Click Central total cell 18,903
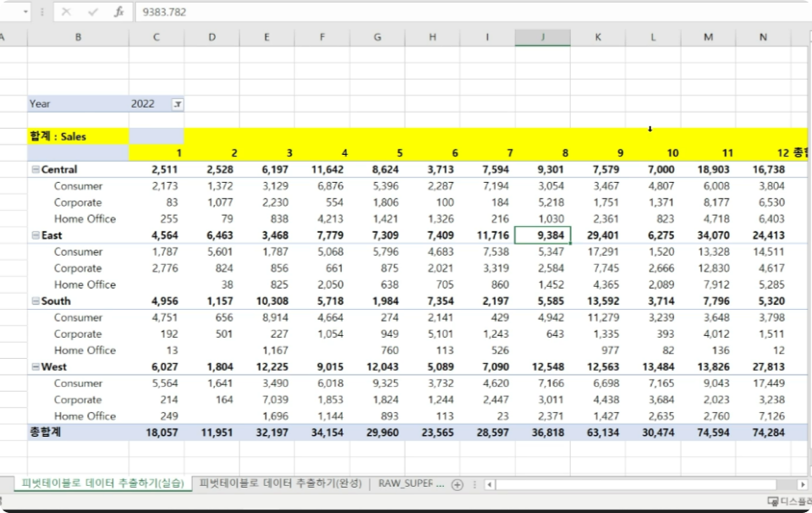The width and height of the screenshot is (812, 513). coord(709,169)
